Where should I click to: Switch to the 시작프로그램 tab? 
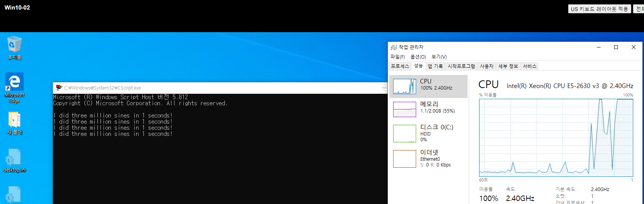point(461,66)
